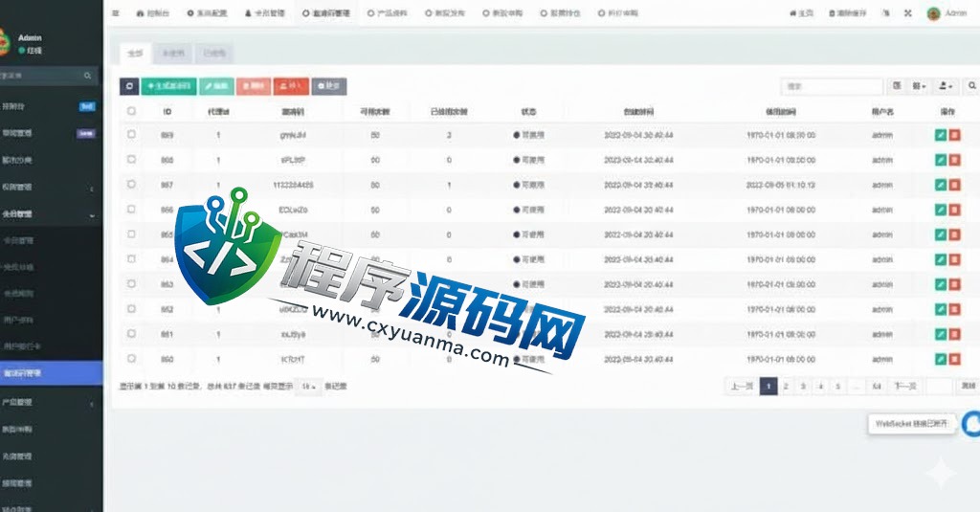Screen dimensions: 980x512
Task: Open the rows-per-page dropdown showing 10
Action: point(308,387)
